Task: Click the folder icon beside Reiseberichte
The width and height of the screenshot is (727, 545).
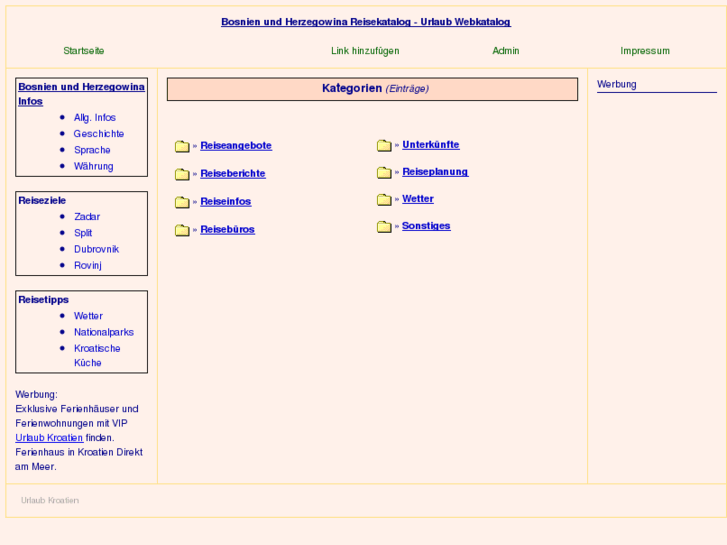Action: pos(182,174)
